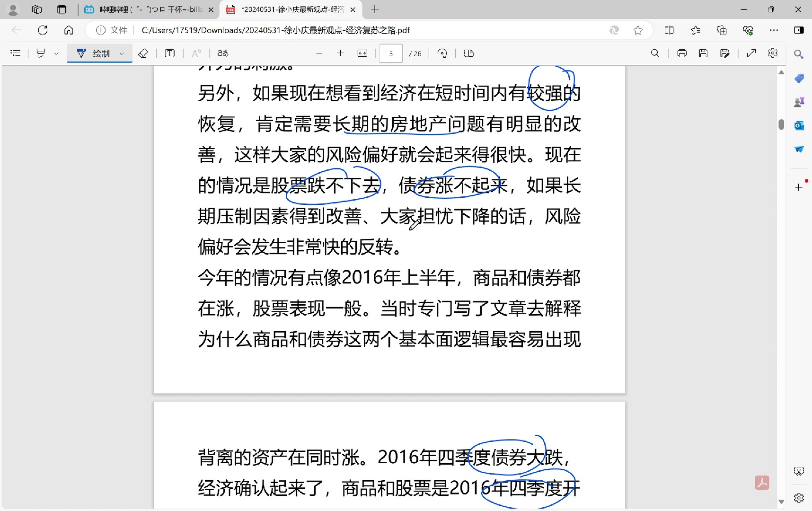Click the scroll up arrow
The height and width of the screenshot is (511, 812).
781,72
